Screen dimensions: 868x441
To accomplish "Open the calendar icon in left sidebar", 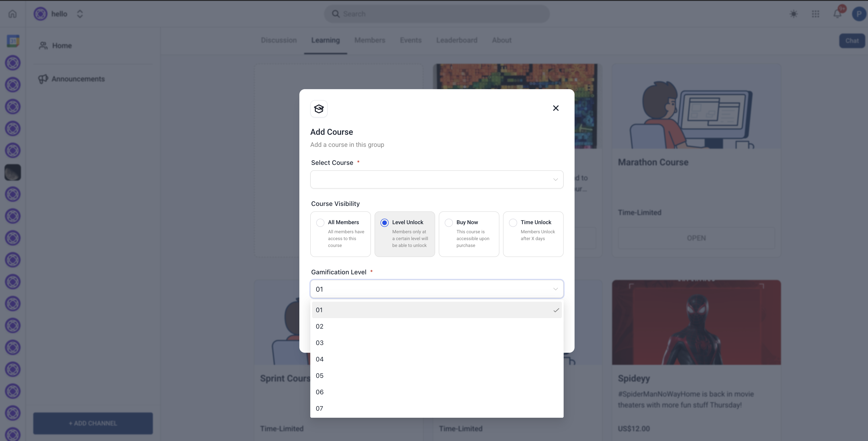I will 13,41.
